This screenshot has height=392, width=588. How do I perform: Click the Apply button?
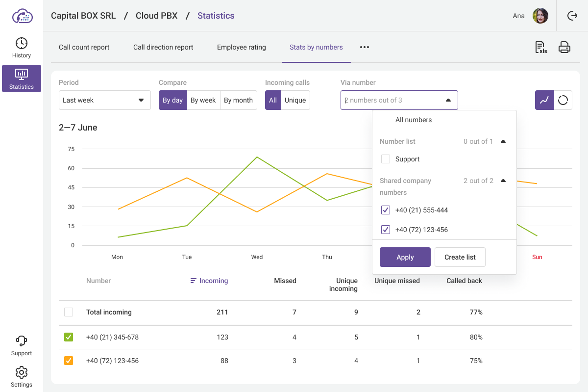[405, 257]
